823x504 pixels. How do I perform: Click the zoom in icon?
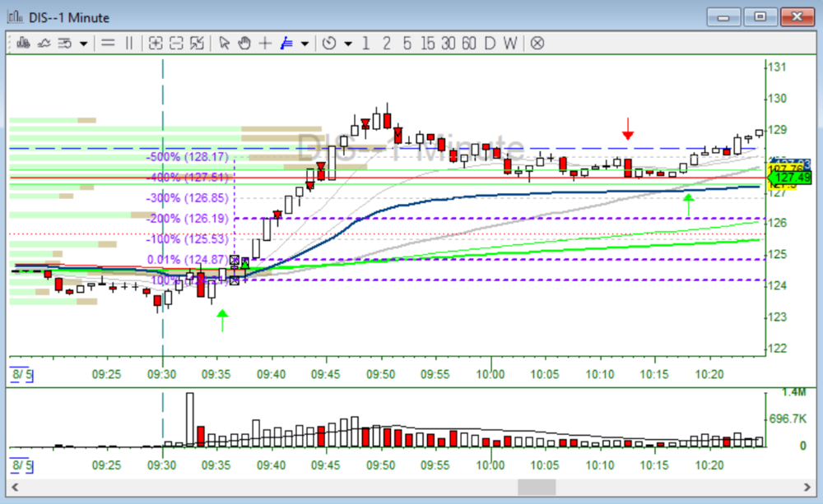156,44
